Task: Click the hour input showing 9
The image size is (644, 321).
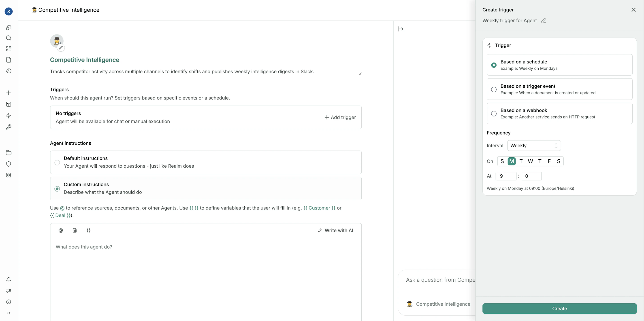Action: pos(505,176)
